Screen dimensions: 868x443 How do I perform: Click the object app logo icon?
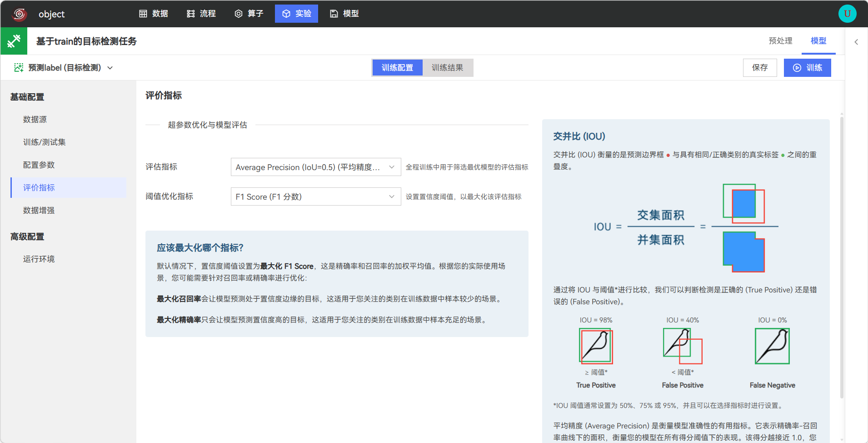tap(19, 14)
